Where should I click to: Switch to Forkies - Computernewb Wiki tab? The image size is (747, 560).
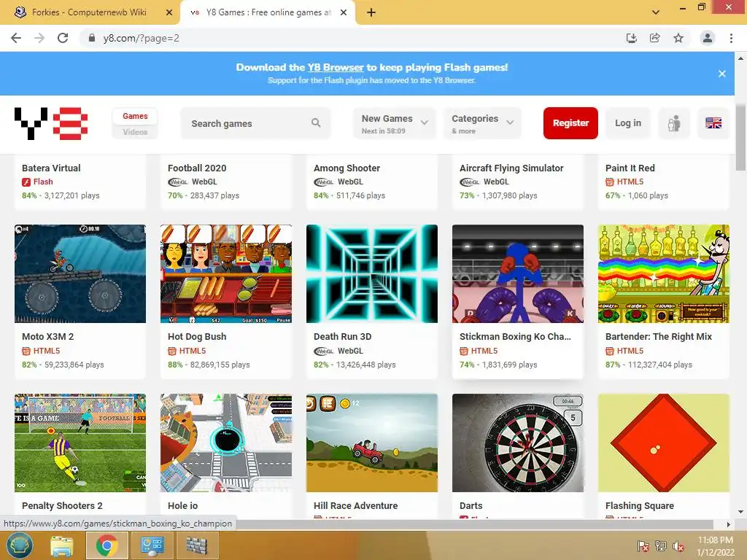[90, 12]
